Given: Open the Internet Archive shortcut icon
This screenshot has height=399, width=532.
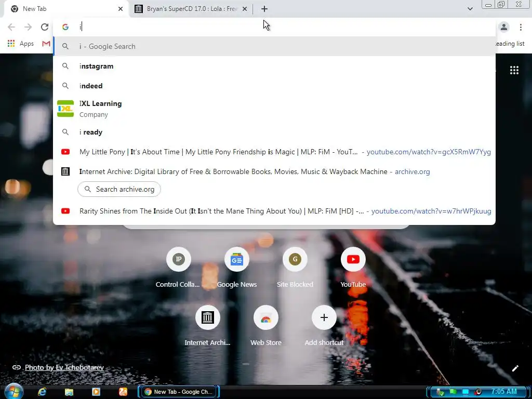Looking at the screenshot, I should (x=208, y=317).
